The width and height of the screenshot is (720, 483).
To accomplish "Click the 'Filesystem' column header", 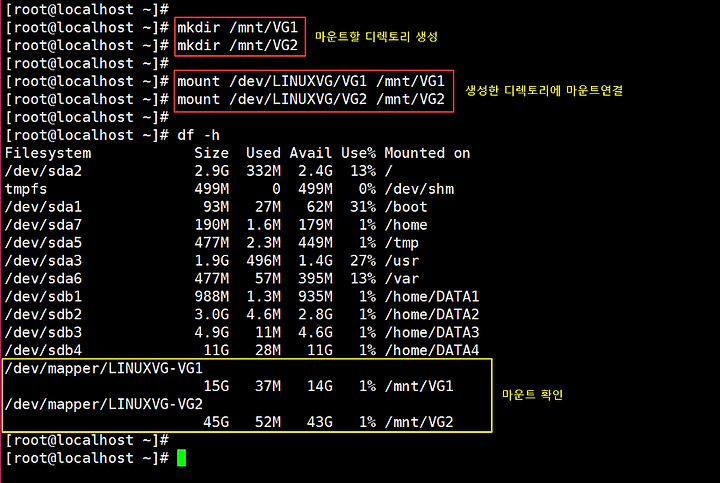I will [x=48, y=153].
